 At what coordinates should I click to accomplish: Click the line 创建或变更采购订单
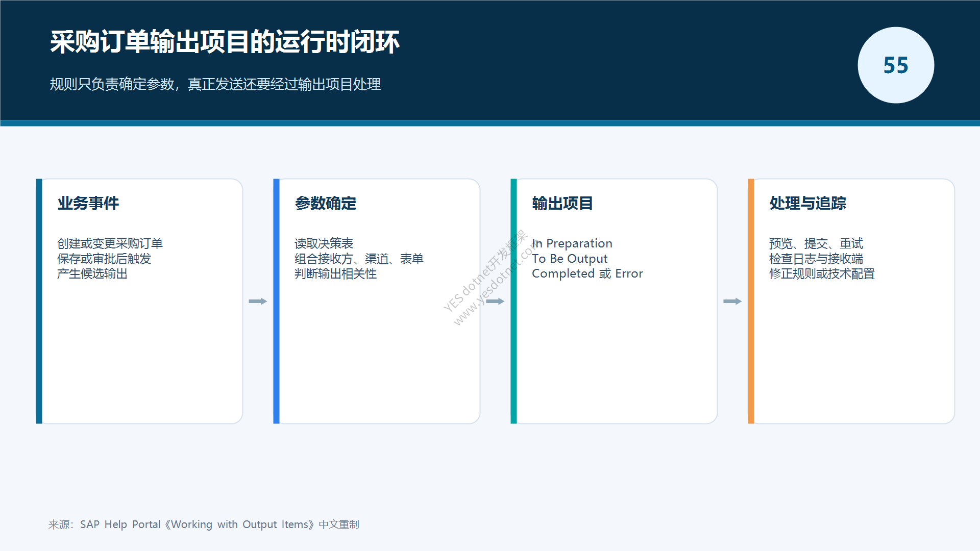coord(110,243)
